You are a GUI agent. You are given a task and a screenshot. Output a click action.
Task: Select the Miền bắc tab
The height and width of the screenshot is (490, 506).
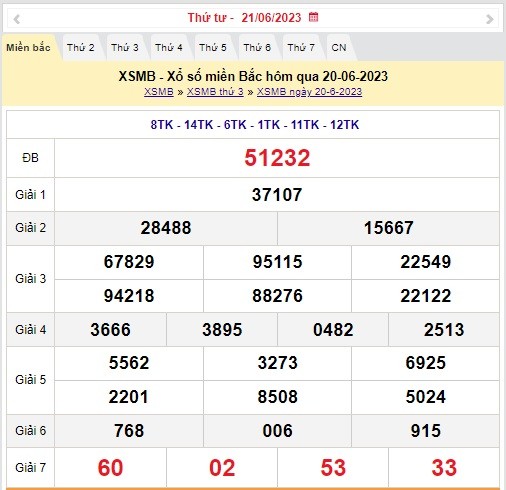[29, 47]
